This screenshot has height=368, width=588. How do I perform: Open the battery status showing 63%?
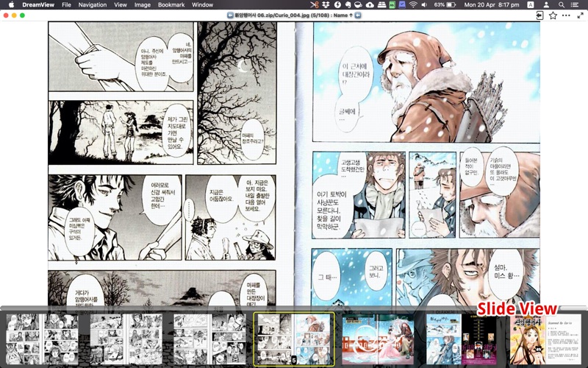click(x=445, y=5)
